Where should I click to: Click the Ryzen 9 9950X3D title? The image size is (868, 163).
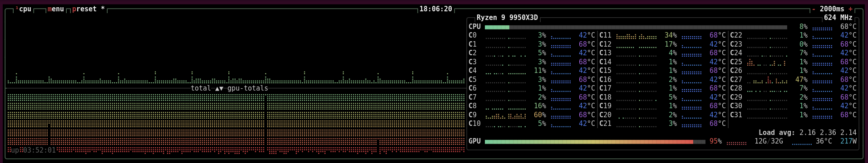coord(507,18)
